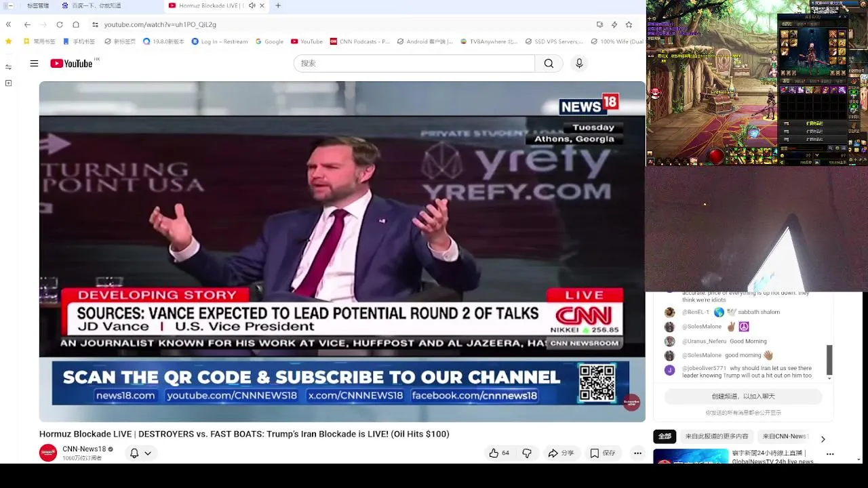This screenshot has height=488, width=868.
Task: Click the favorites star left of bookmarks
Action: (x=9, y=41)
